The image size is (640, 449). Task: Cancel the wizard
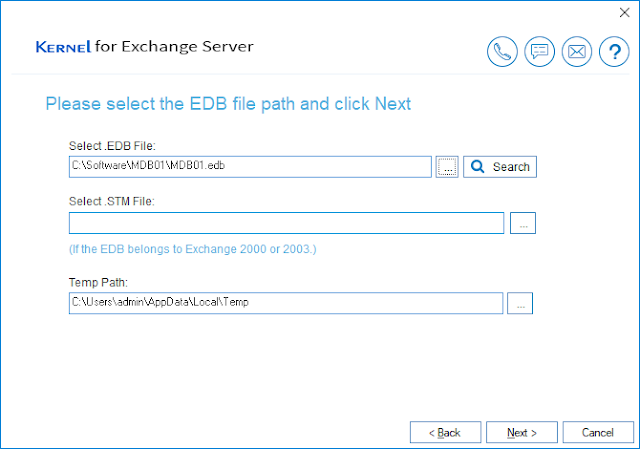pos(599,432)
